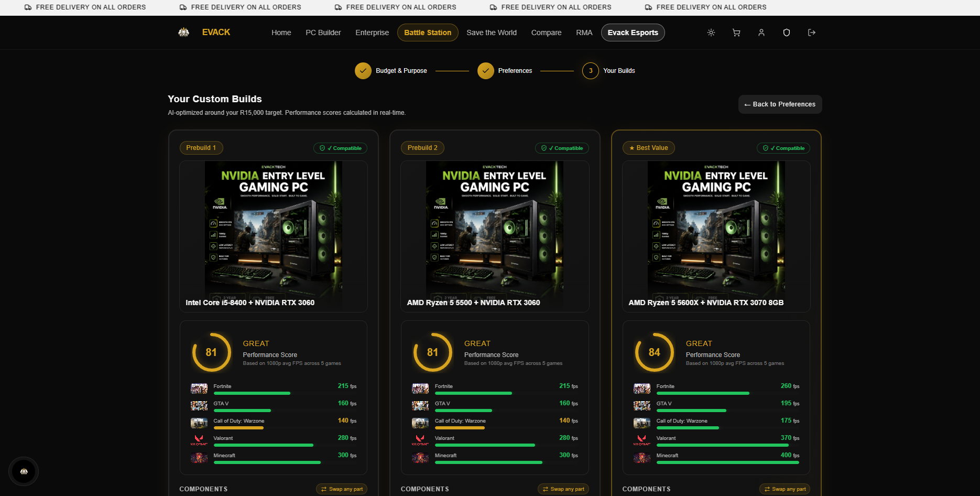
Task: Swap any part in Best Value build
Action: 785,489
